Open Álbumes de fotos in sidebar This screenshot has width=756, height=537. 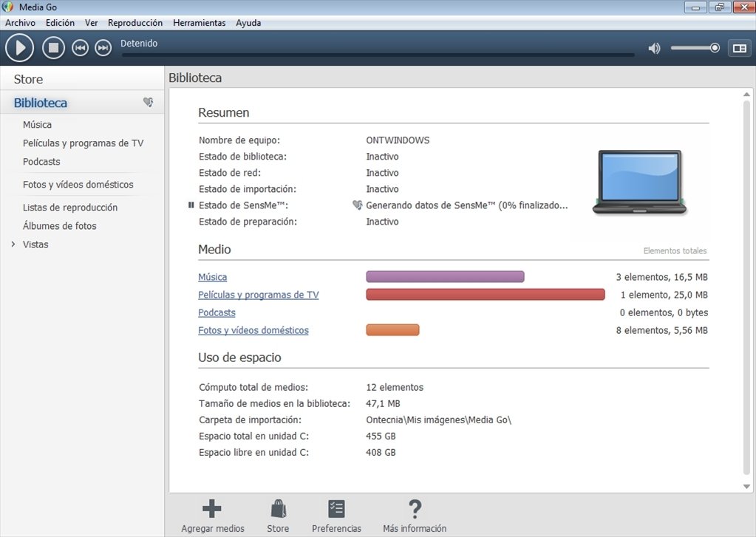click(x=59, y=225)
